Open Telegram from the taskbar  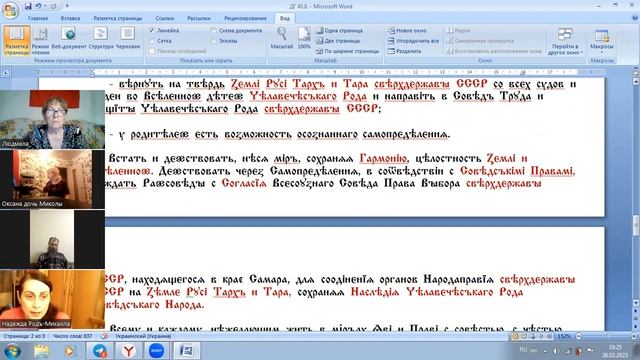[x=100, y=351]
